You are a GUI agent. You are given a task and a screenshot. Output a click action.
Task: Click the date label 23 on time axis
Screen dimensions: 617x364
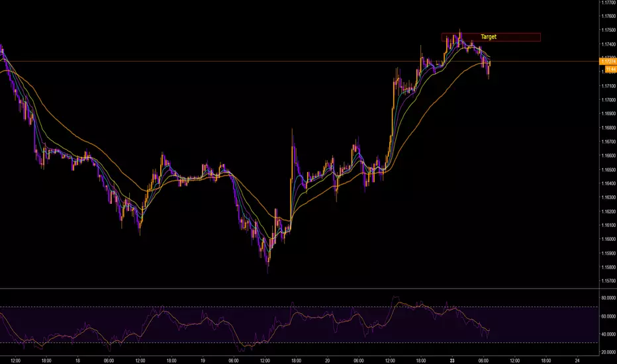[452, 361]
